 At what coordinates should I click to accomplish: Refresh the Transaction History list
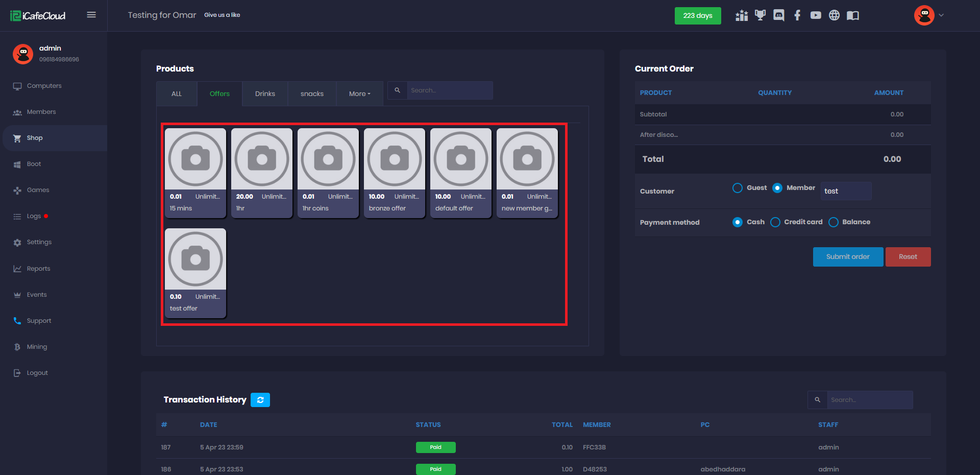[260, 400]
